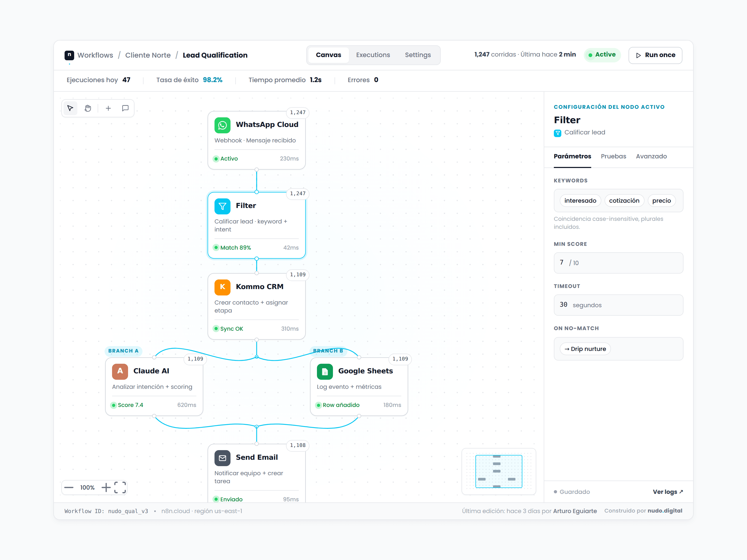
Task: Select the comment note tool
Action: pos(125,108)
